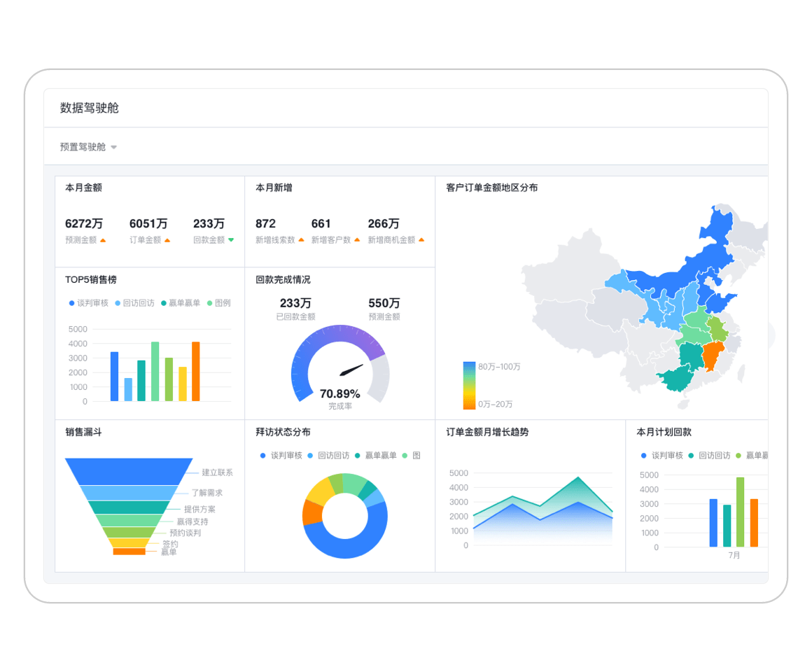The image size is (812, 672).
Task: Click the 了解需求 funnel label
Action: tap(208, 493)
